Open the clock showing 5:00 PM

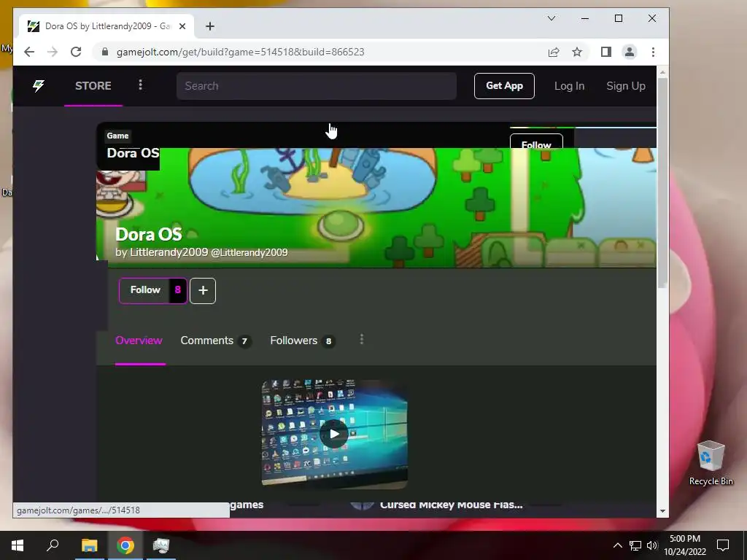pos(684,545)
